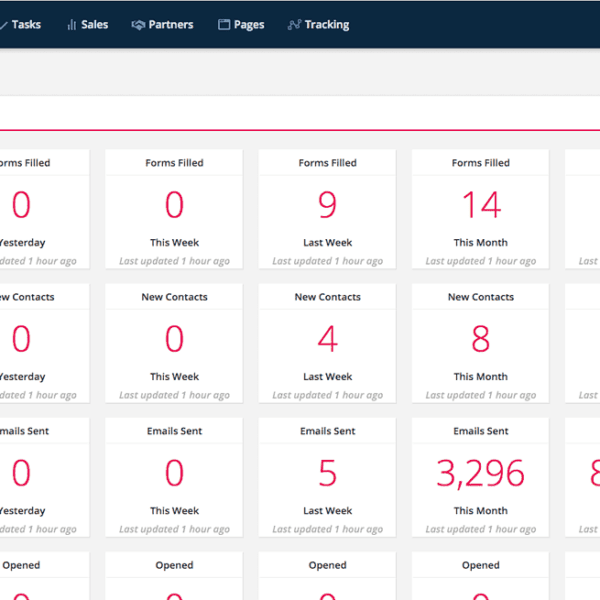The width and height of the screenshot is (600, 600).
Task: Click Last updated text in Forms Filled This Month
Action: (x=481, y=261)
